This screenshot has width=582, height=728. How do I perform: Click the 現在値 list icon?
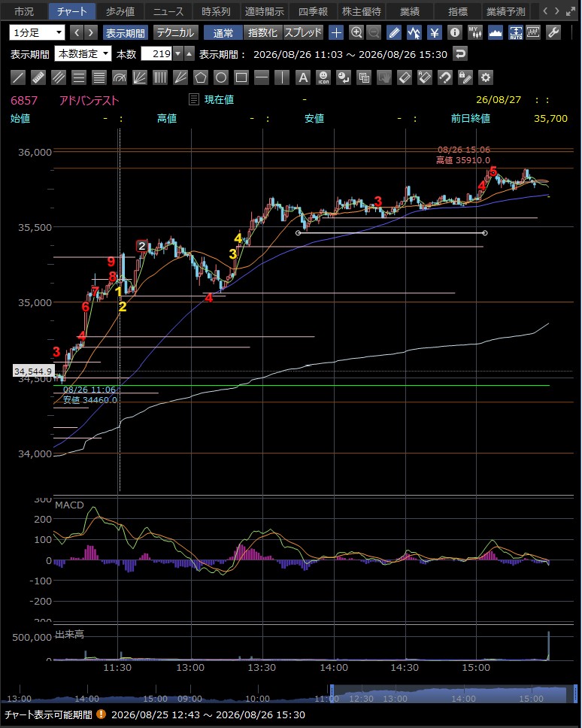coord(194,99)
